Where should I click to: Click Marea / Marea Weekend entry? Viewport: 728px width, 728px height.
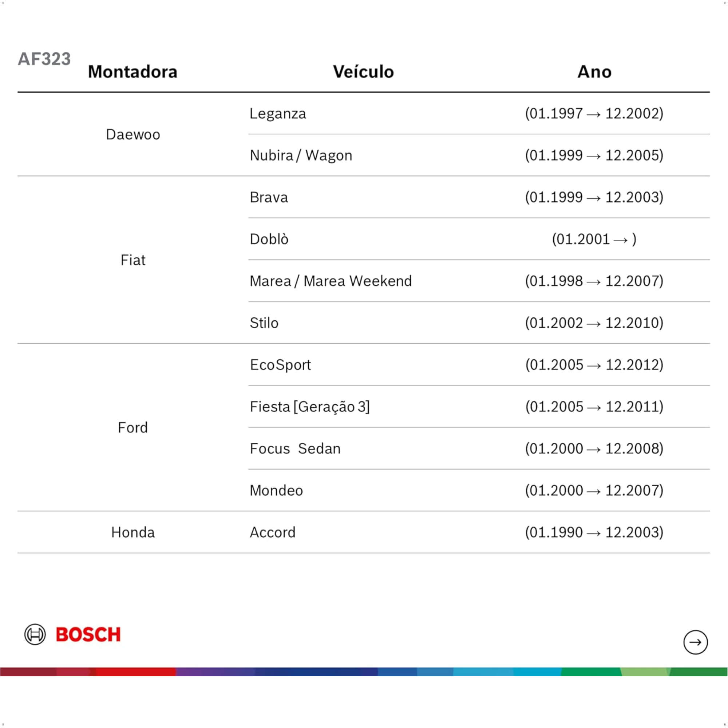coord(331,281)
